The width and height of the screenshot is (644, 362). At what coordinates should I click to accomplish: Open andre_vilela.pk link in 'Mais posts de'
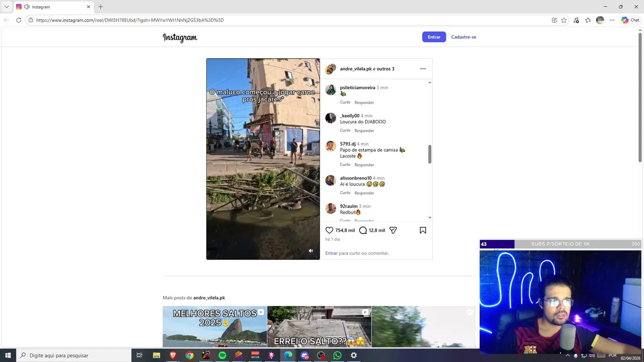[209, 298]
